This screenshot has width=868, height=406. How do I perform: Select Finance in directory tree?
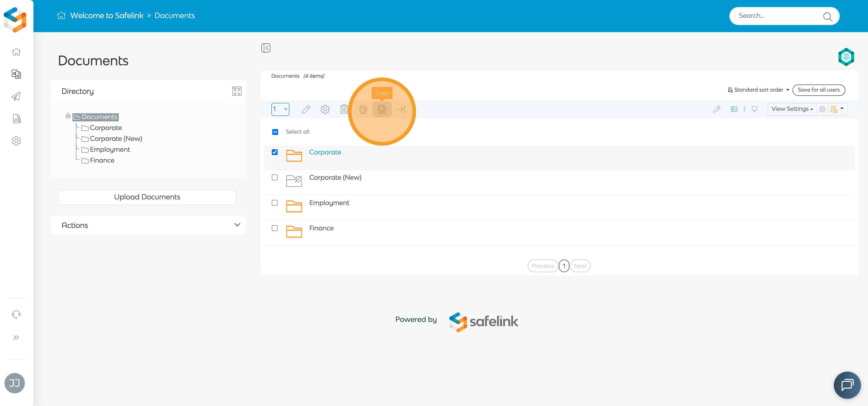(102, 160)
